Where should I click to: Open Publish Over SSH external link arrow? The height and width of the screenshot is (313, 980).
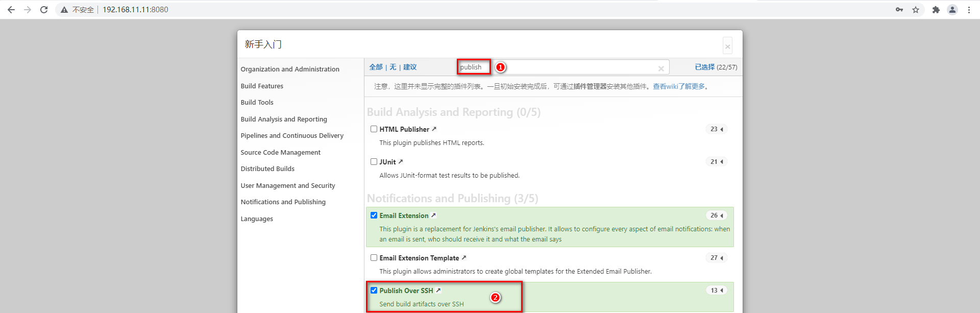pyautogui.click(x=438, y=291)
